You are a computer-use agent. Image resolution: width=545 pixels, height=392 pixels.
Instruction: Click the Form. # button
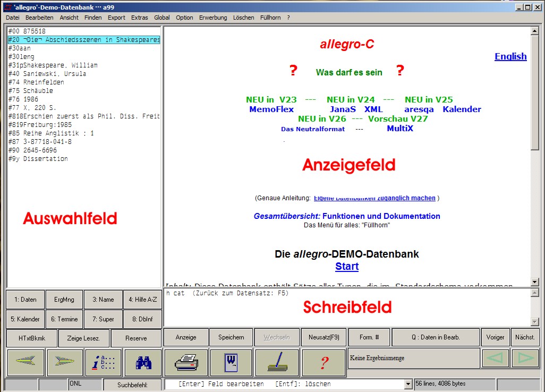pyautogui.click(x=369, y=337)
